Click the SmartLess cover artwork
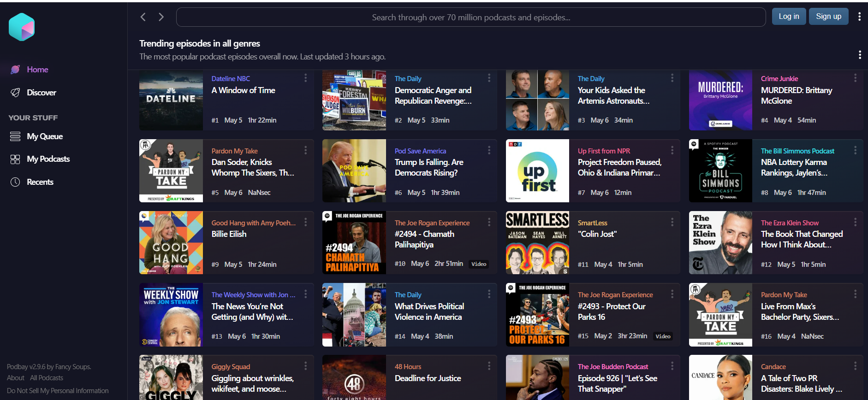 point(537,242)
